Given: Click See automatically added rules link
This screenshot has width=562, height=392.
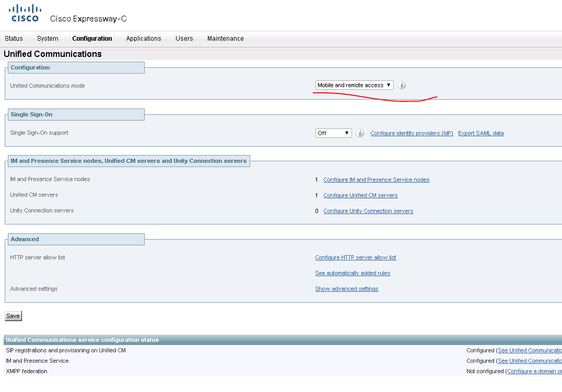Looking at the screenshot, I should coord(353,274).
